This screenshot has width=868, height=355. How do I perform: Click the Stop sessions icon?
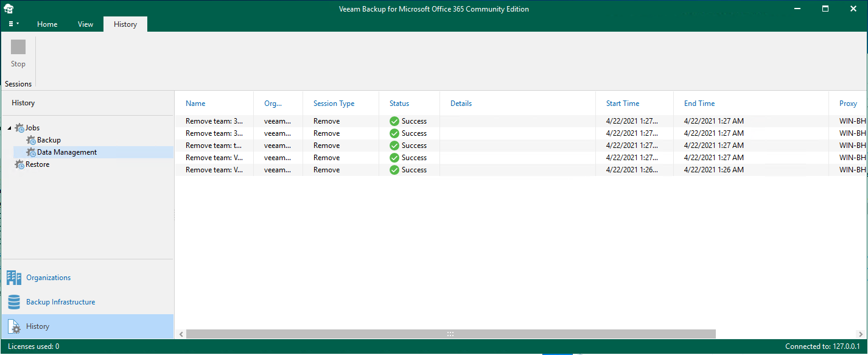coord(18,47)
